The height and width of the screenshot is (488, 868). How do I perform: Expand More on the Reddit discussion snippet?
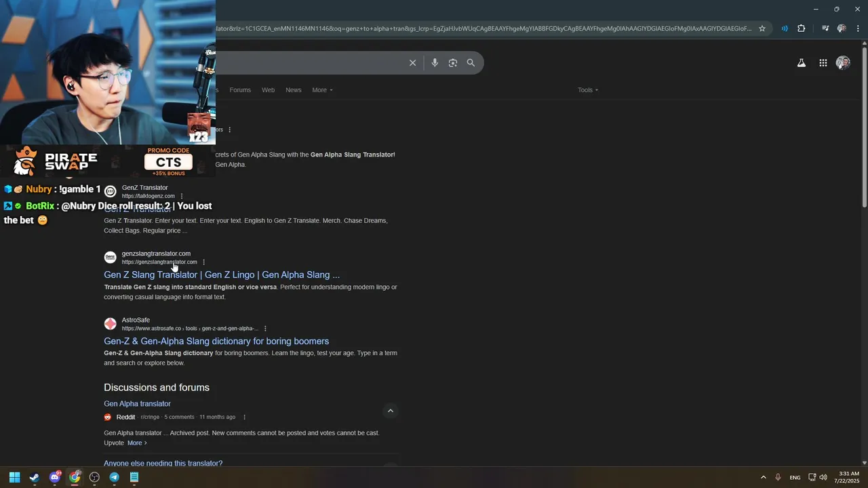click(x=137, y=443)
